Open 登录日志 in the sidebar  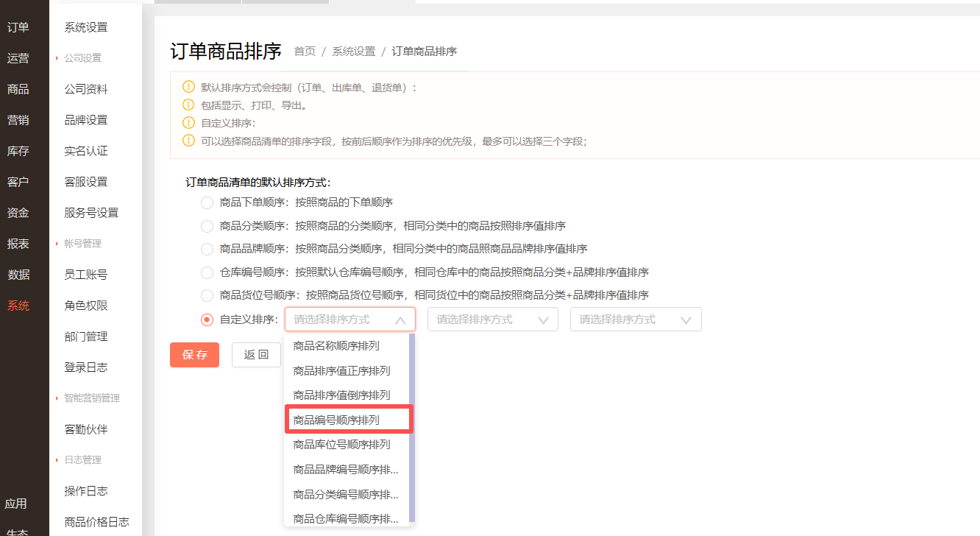86,367
